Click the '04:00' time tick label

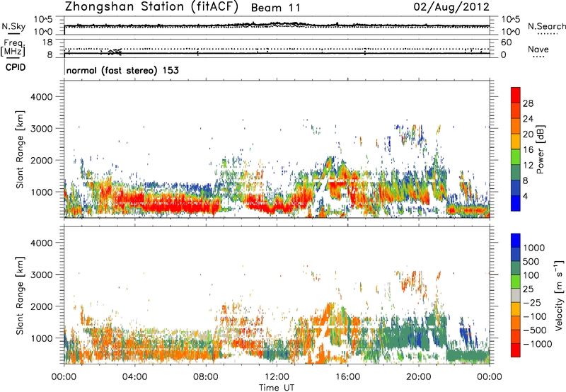point(134,377)
